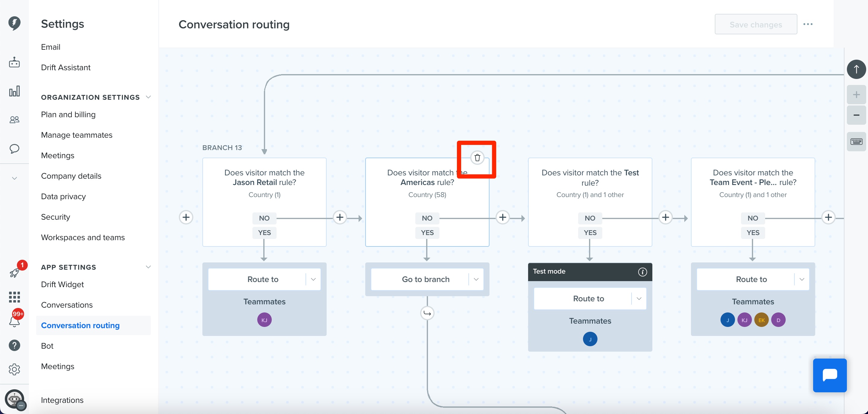Open Plan and billing settings
This screenshot has width=868, height=414.
(x=68, y=114)
